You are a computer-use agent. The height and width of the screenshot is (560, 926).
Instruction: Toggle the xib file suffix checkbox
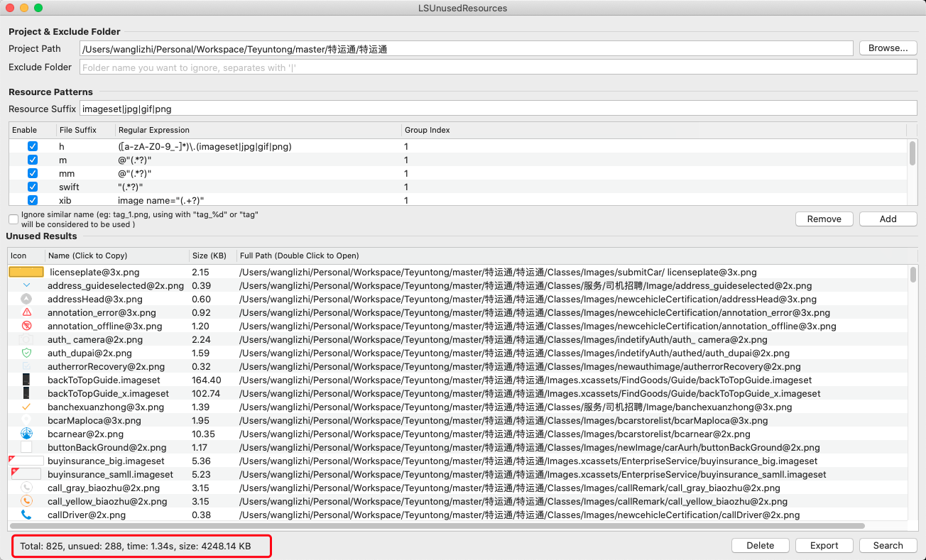tap(32, 200)
